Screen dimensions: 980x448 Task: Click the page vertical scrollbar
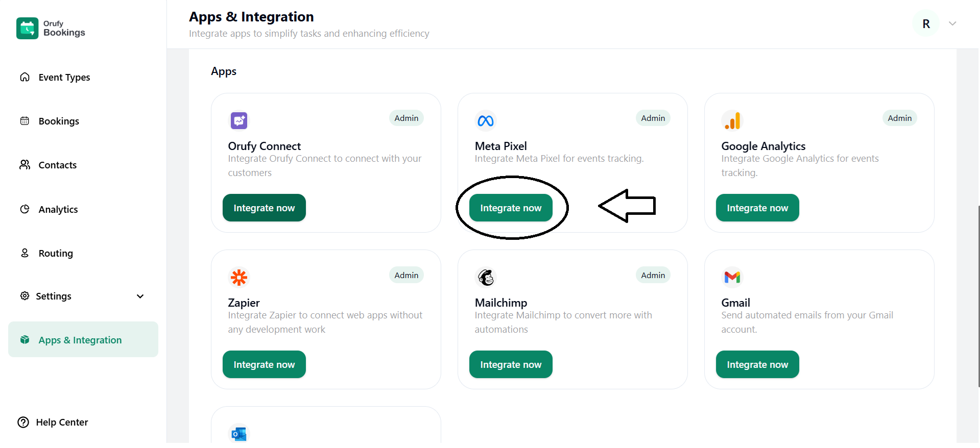pos(978,296)
